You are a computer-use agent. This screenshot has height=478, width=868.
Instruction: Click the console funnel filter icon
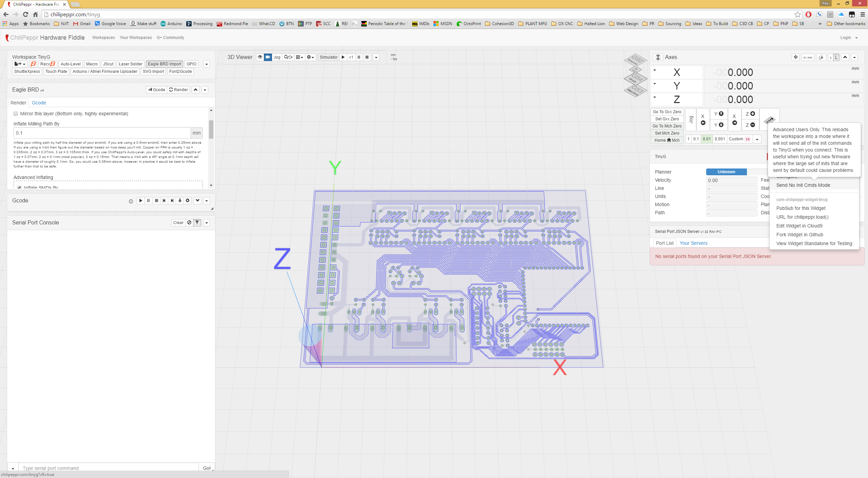[197, 223]
